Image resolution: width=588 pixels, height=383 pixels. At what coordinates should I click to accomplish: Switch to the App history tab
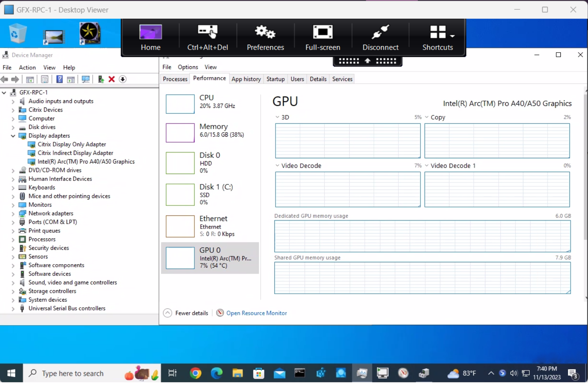(x=246, y=79)
